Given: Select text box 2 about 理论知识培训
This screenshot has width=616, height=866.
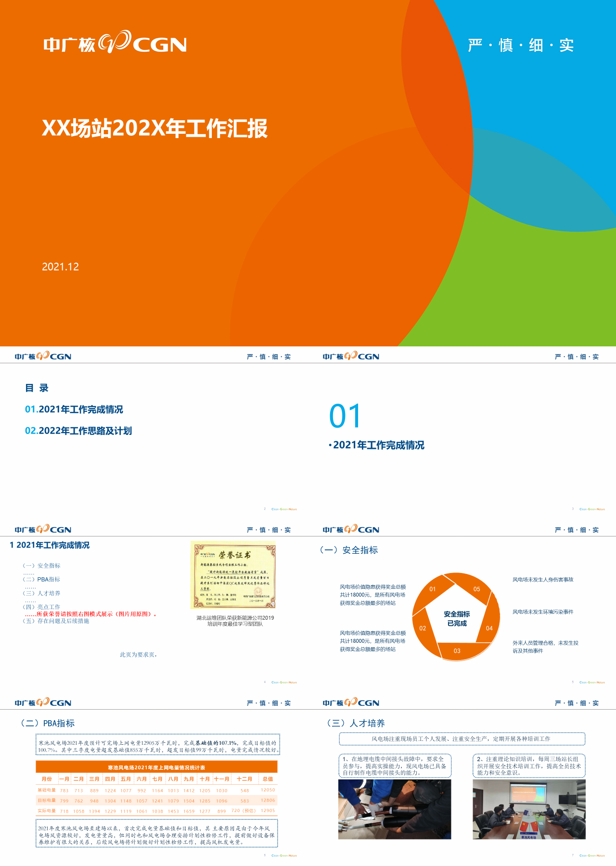Looking at the screenshot, I should pos(529,766).
